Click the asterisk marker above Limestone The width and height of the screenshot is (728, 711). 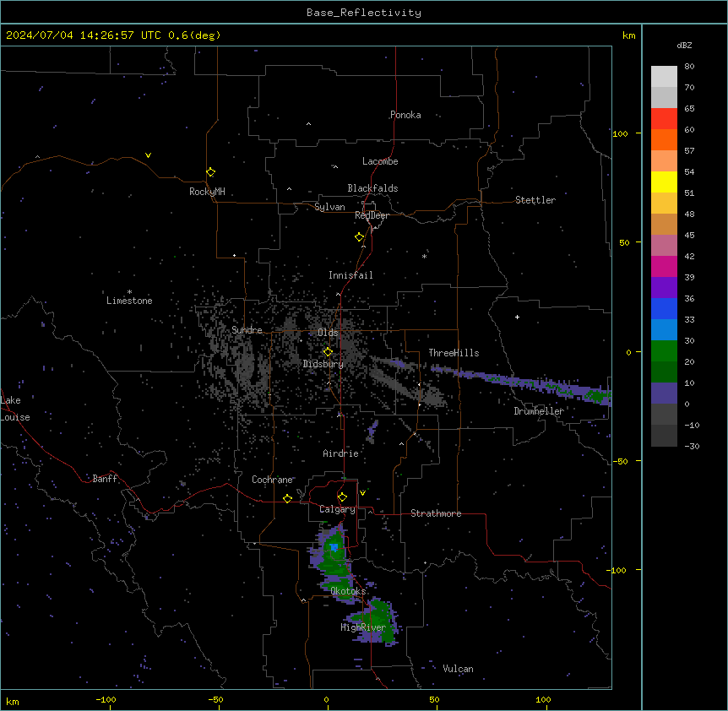click(129, 292)
